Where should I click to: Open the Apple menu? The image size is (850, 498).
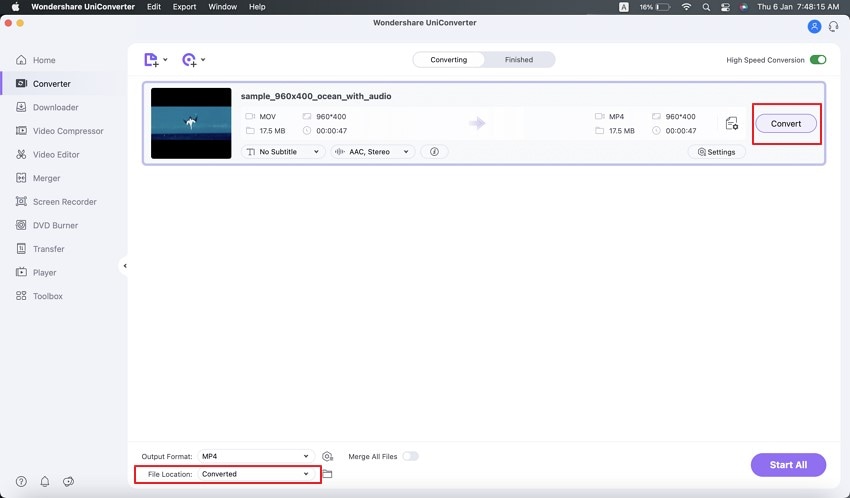click(15, 7)
